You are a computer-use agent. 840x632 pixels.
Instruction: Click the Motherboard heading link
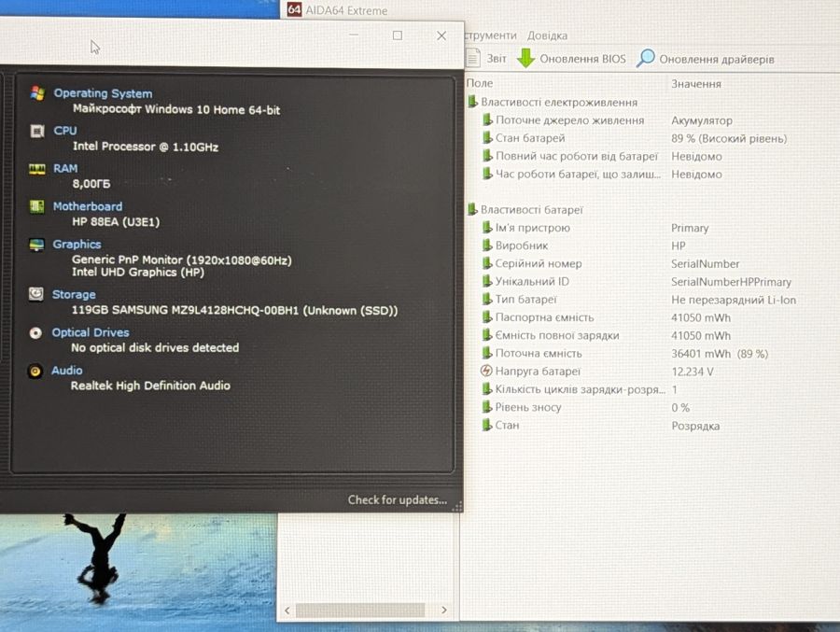click(x=88, y=206)
